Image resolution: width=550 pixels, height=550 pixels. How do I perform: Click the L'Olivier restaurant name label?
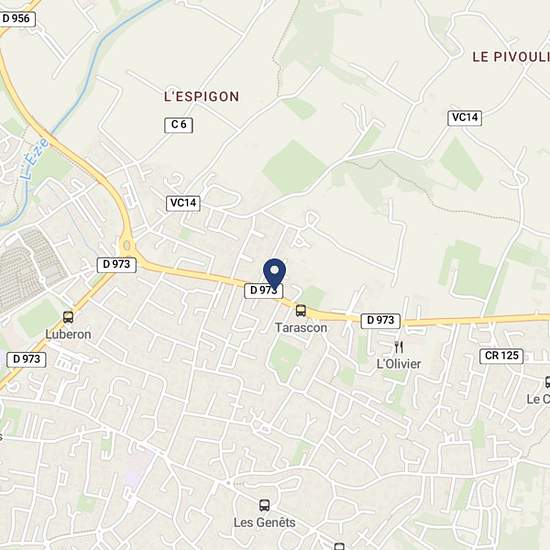tap(398, 364)
